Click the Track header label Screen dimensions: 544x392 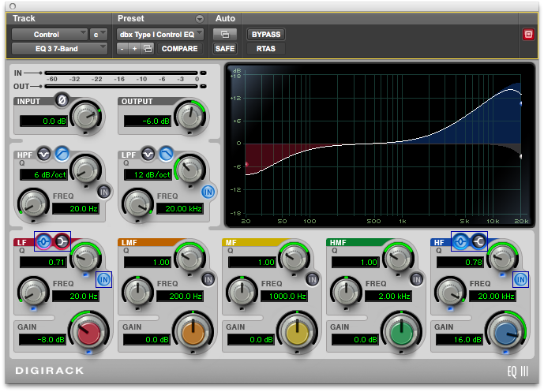tap(24, 18)
